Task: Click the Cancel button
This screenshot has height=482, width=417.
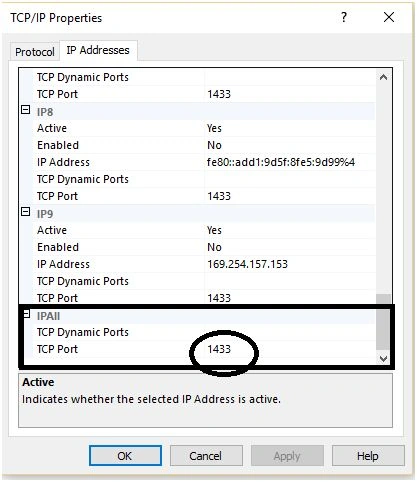Action: click(x=206, y=455)
